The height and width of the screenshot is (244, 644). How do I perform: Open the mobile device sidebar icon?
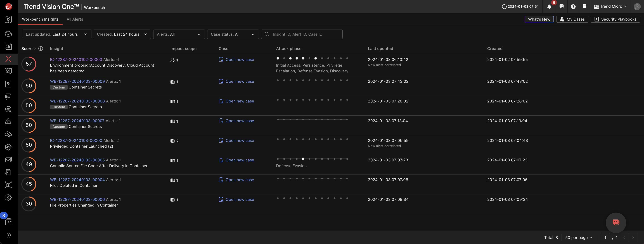[x=8, y=172]
